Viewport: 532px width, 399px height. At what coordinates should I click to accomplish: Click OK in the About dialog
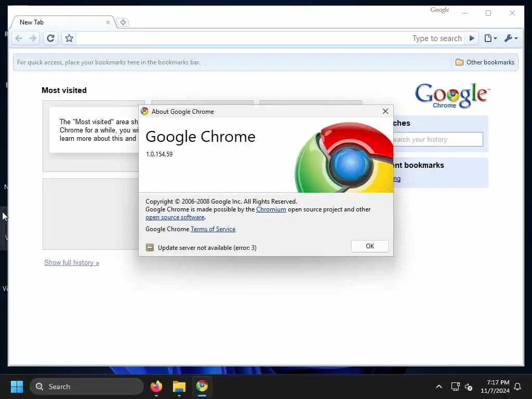tap(370, 246)
